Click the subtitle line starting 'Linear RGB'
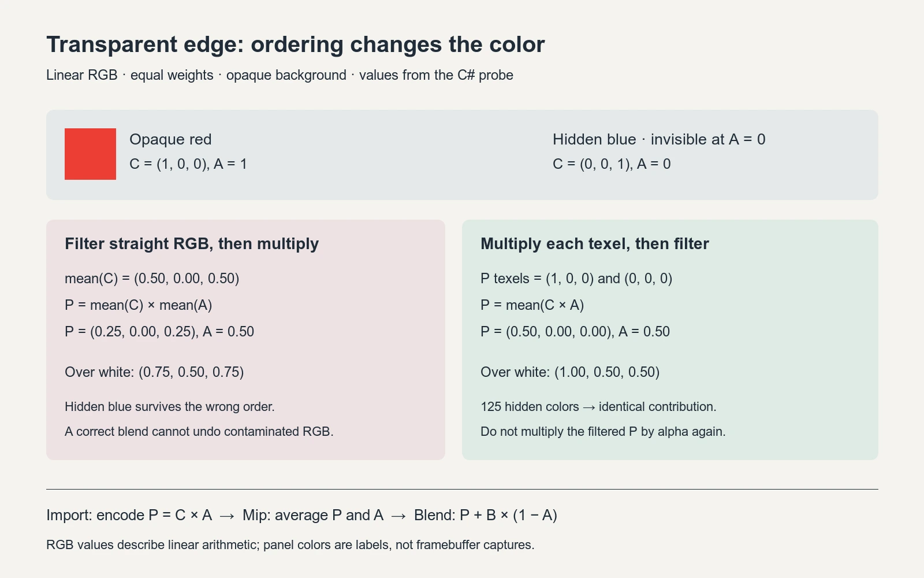This screenshot has width=924, height=578. [280, 75]
